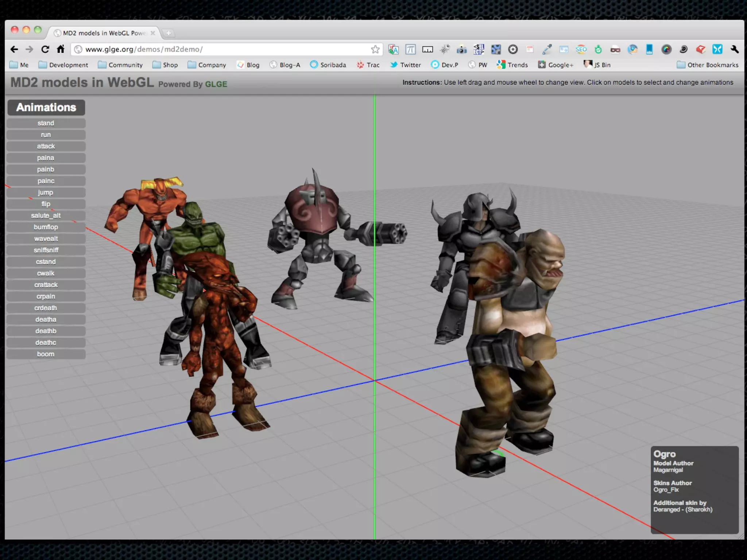Expand the Development bookmarks folder
This screenshot has width=747, height=560.
(x=63, y=65)
